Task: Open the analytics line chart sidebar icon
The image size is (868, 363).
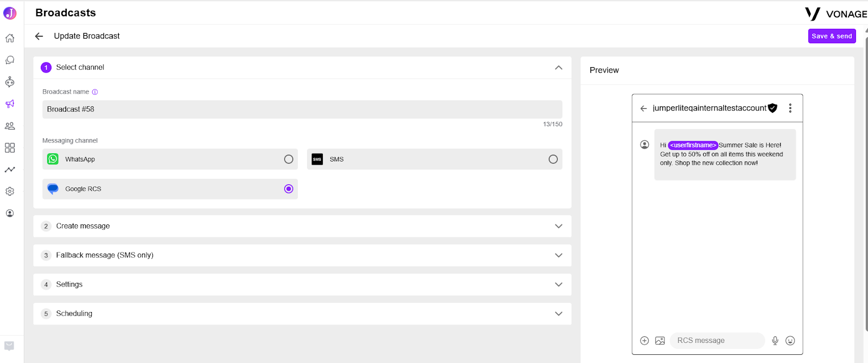Action: click(10, 170)
